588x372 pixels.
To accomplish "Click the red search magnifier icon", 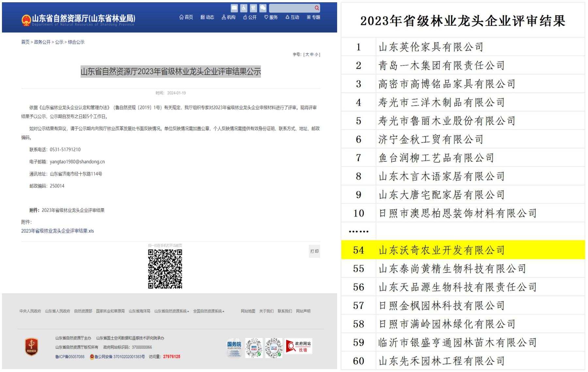I will (x=317, y=8).
